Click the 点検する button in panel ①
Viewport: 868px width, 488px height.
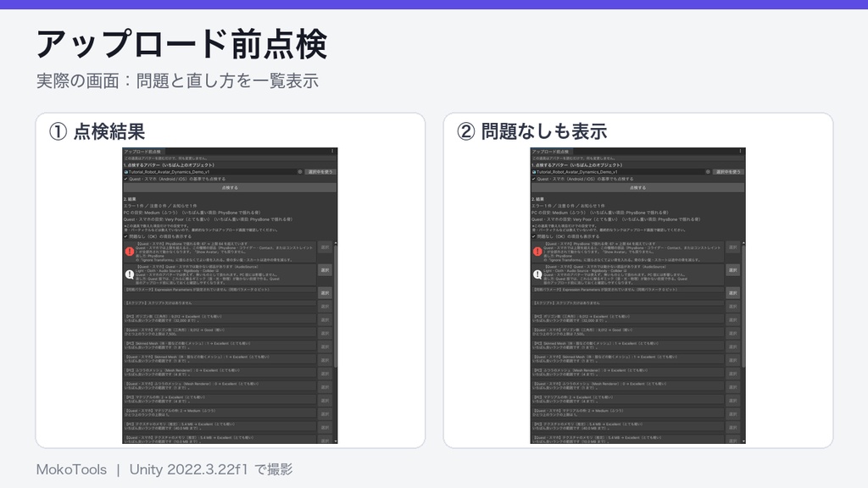(x=230, y=187)
